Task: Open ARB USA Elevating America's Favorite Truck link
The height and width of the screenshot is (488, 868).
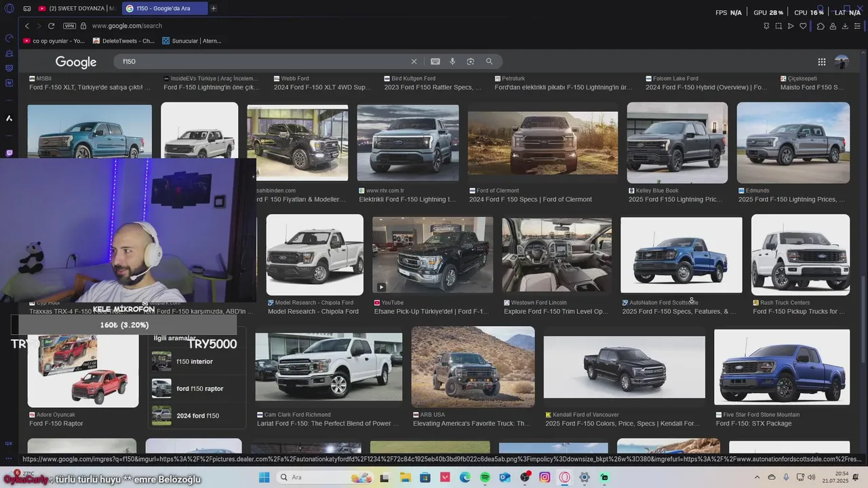Action: pos(471,424)
